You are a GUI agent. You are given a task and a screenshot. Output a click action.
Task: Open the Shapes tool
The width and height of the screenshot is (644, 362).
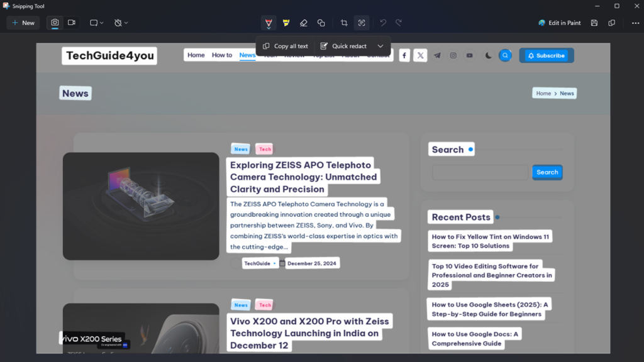tap(321, 23)
